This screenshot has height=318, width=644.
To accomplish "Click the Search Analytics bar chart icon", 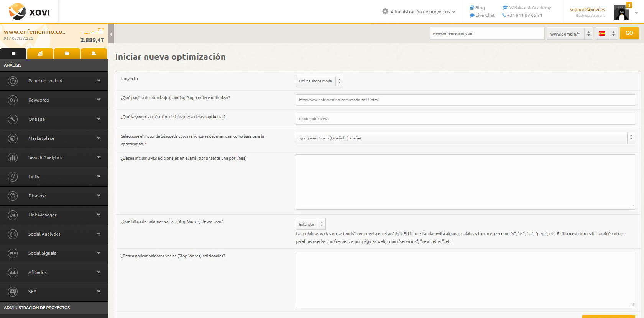I will tap(13, 157).
